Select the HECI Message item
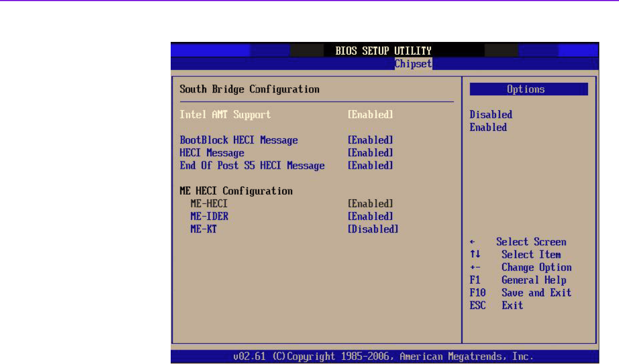This screenshot has width=619, height=364. click(212, 153)
